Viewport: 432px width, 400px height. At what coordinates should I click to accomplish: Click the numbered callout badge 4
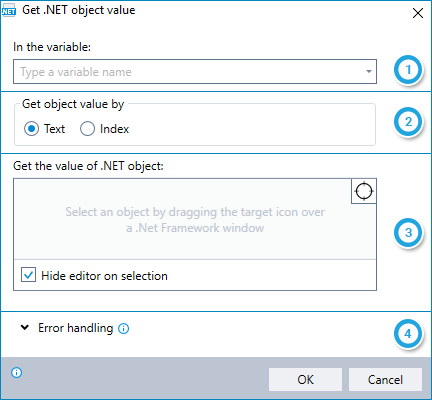(x=408, y=334)
